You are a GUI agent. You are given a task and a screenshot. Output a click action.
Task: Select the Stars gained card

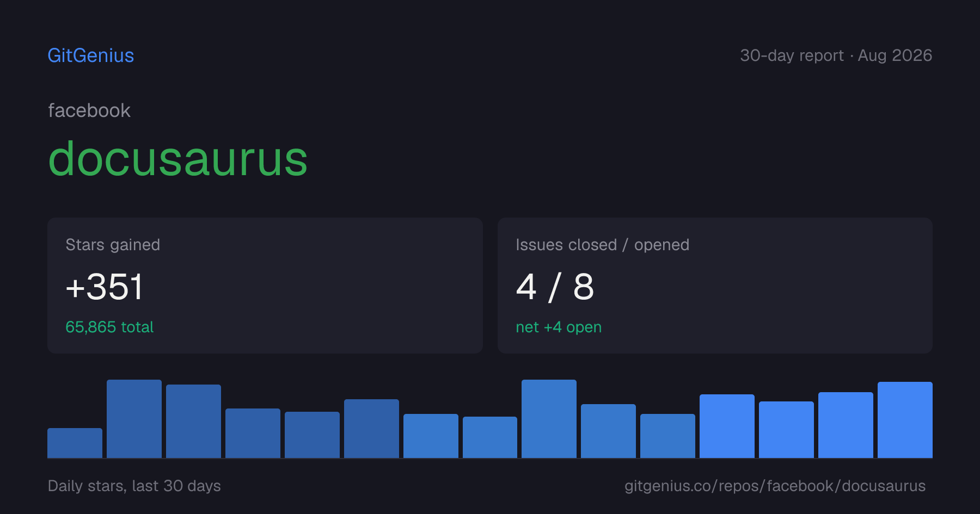tap(265, 286)
